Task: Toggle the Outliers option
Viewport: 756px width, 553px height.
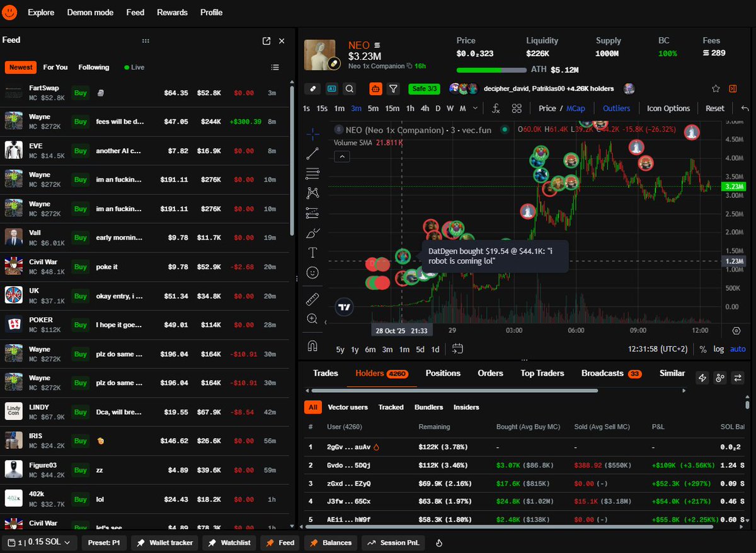Action: coord(616,108)
